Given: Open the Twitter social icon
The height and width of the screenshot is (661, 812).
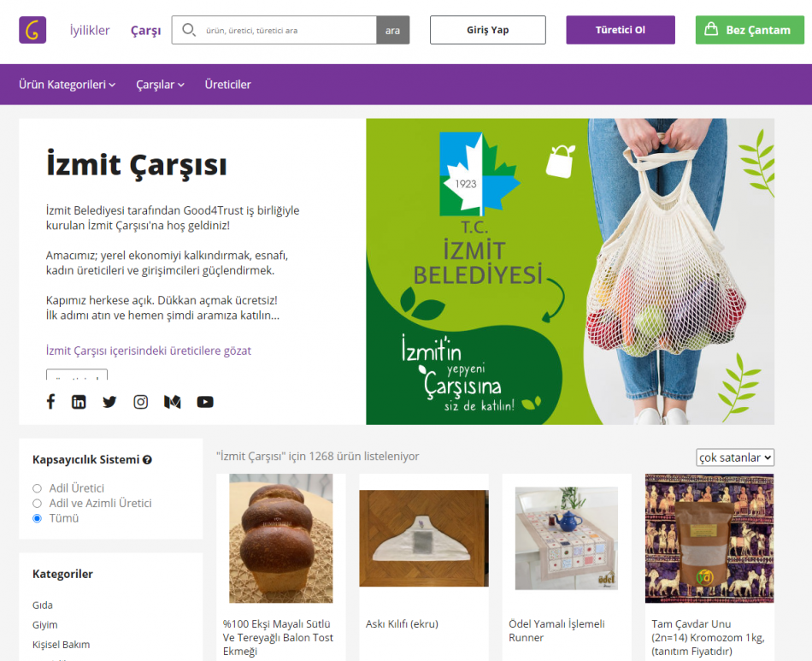Looking at the screenshot, I should [x=109, y=402].
